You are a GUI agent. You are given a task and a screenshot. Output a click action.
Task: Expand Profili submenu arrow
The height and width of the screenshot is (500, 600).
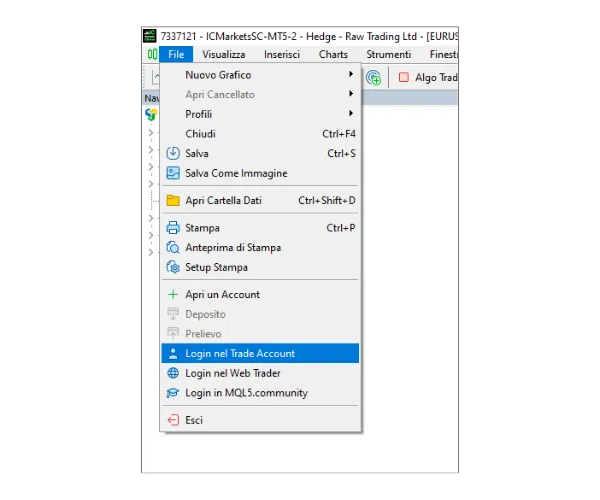[x=351, y=113]
